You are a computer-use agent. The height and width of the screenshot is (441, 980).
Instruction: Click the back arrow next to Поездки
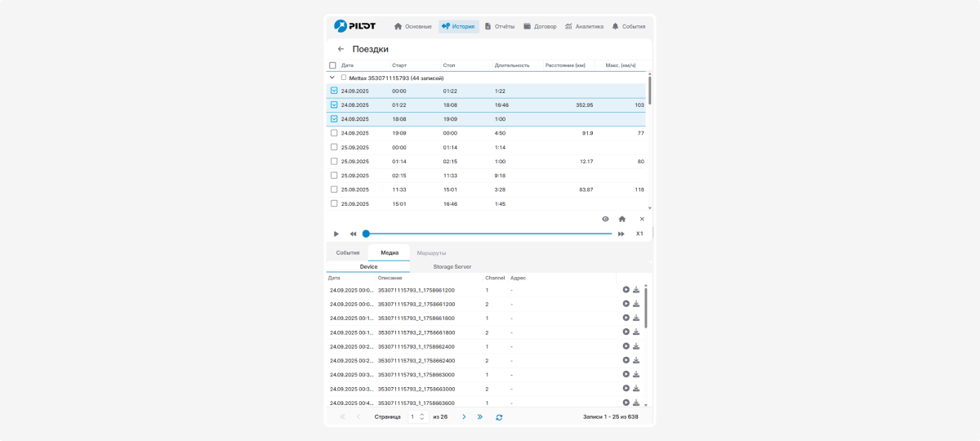[341, 49]
